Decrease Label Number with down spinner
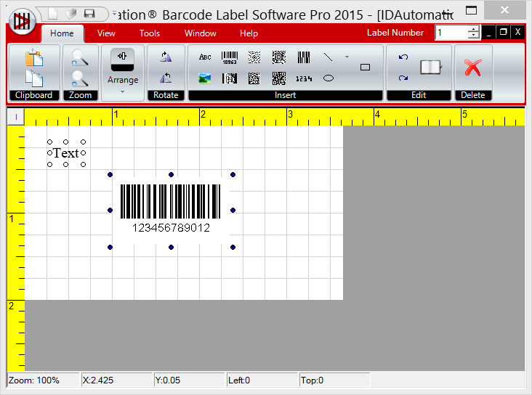Image resolution: width=532 pixels, height=395 pixels. pyautogui.click(x=473, y=36)
